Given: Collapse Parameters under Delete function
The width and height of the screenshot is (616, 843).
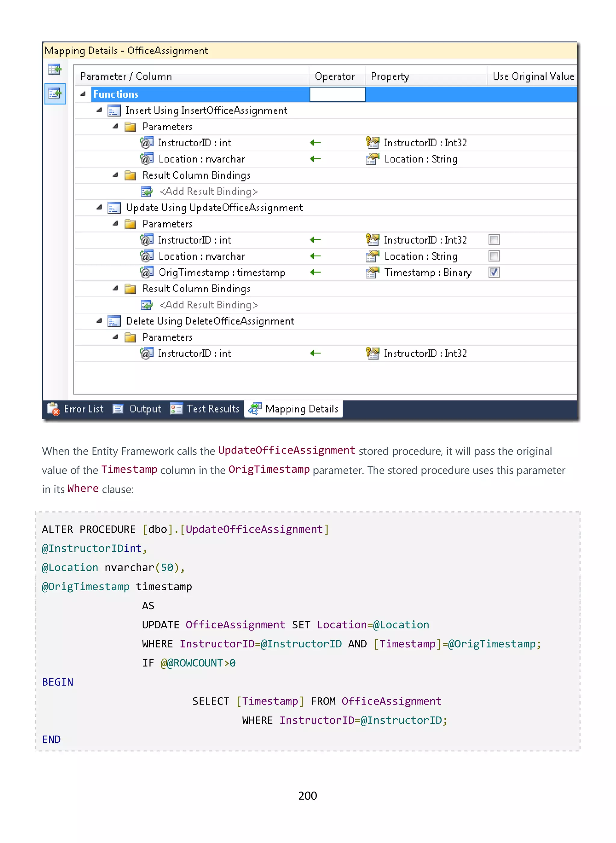Looking at the screenshot, I should 115,337.
